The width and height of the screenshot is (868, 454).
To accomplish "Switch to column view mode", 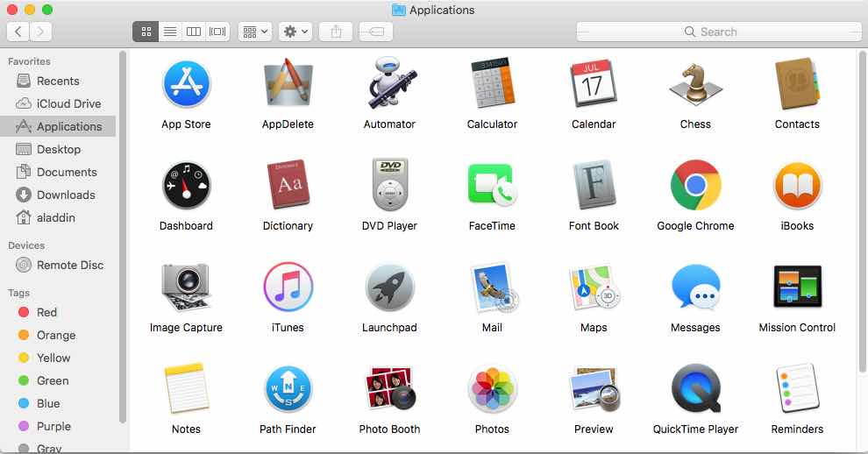I will pyautogui.click(x=193, y=32).
